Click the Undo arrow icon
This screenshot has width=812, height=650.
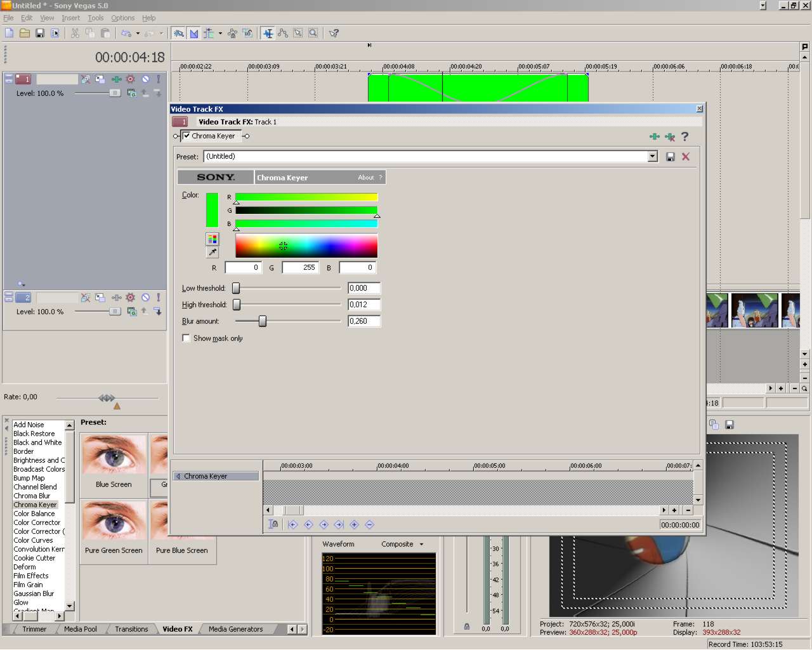[x=126, y=33]
